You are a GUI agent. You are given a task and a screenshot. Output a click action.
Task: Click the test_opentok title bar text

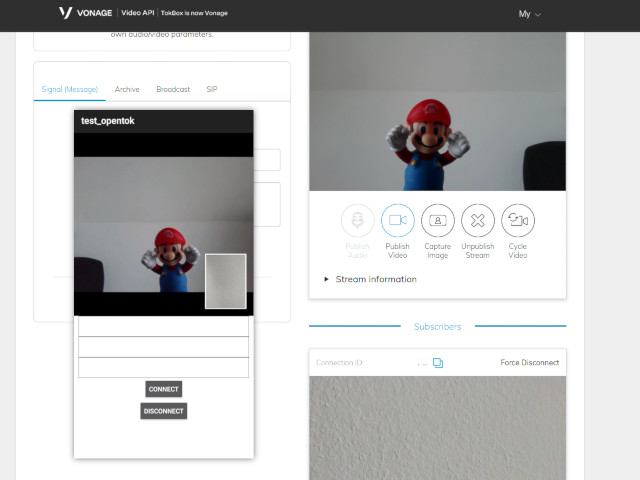tap(108, 121)
